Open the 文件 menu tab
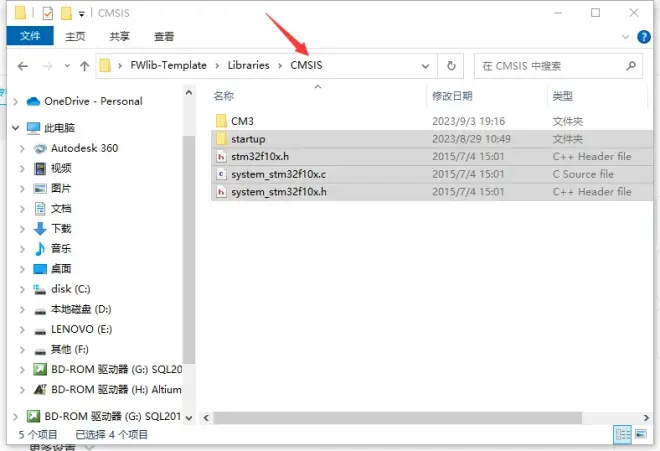 click(x=30, y=36)
